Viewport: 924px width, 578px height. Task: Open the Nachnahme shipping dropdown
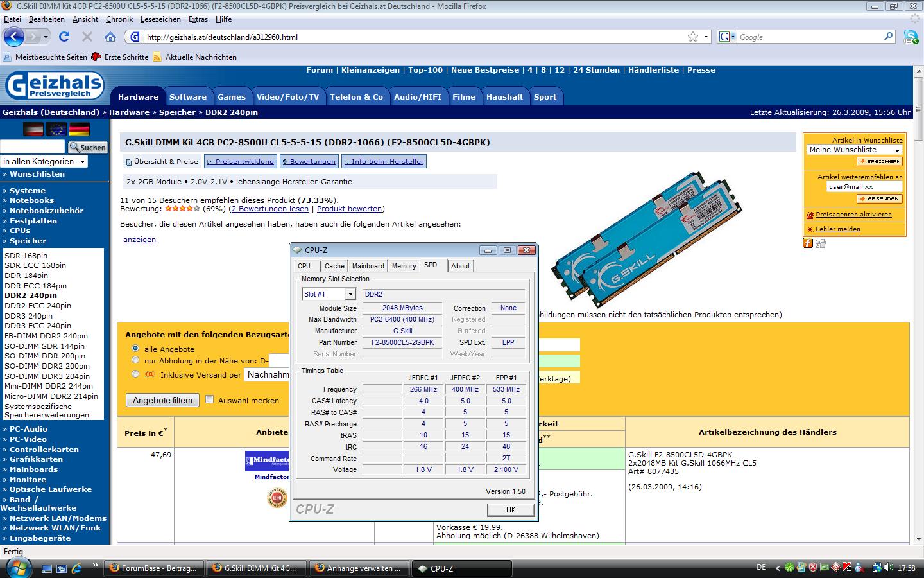[x=267, y=374]
